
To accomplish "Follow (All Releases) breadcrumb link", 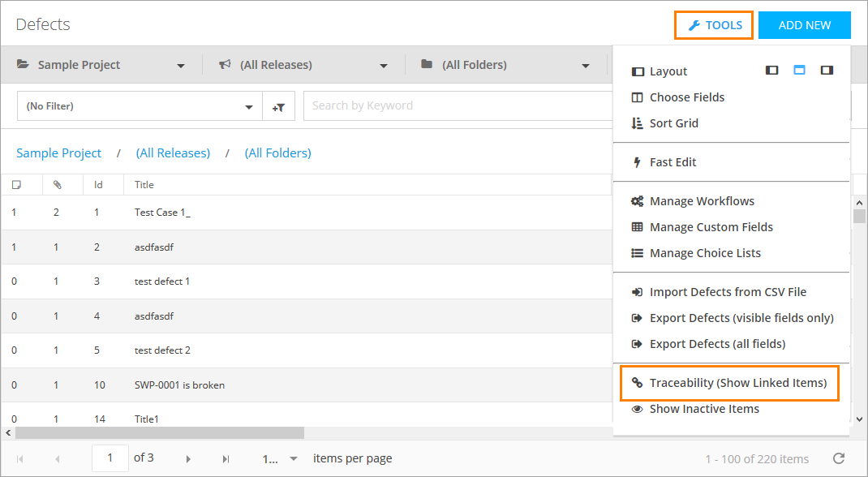I will click(174, 153).
